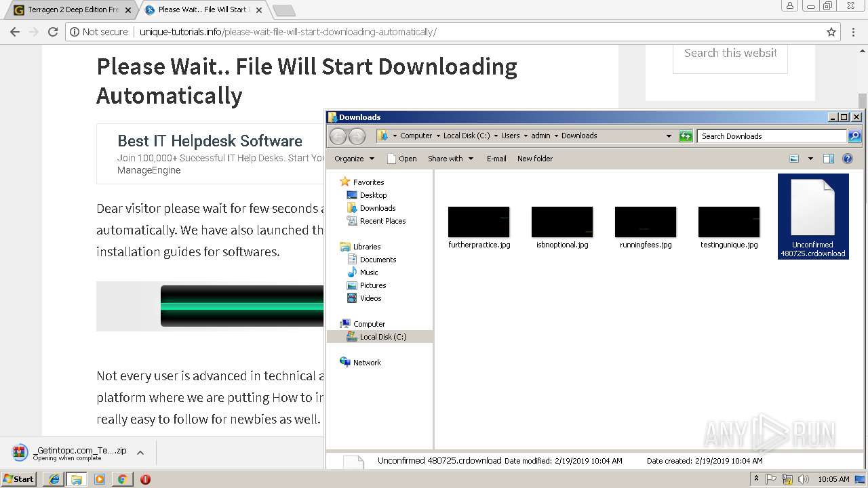Select Videos library

(370, 298)
